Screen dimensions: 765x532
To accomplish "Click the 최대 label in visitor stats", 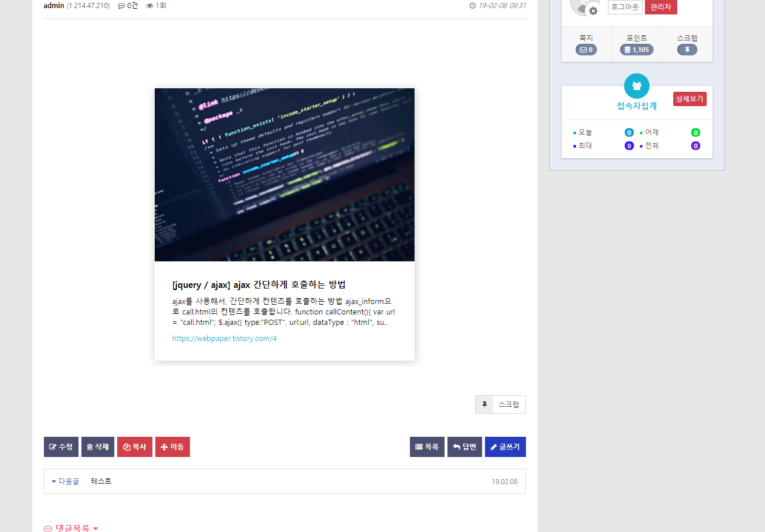I will [585, 146].
